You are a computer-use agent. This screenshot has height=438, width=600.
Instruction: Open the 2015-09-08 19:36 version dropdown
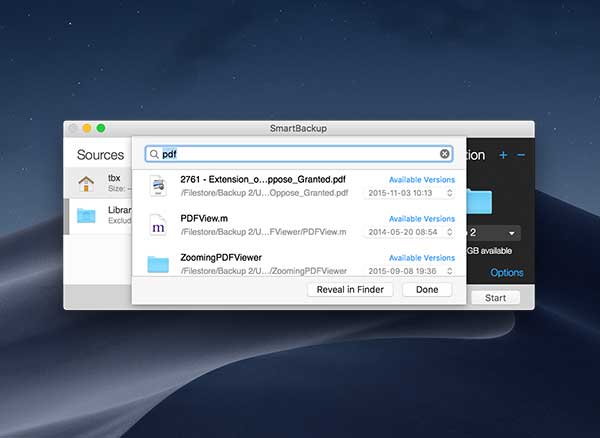(410, 271)
